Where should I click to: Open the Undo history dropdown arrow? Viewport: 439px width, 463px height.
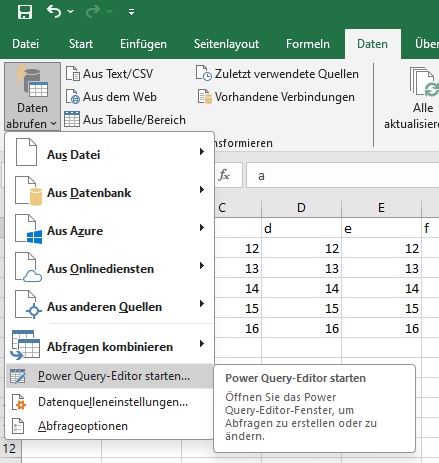(70, 12)
